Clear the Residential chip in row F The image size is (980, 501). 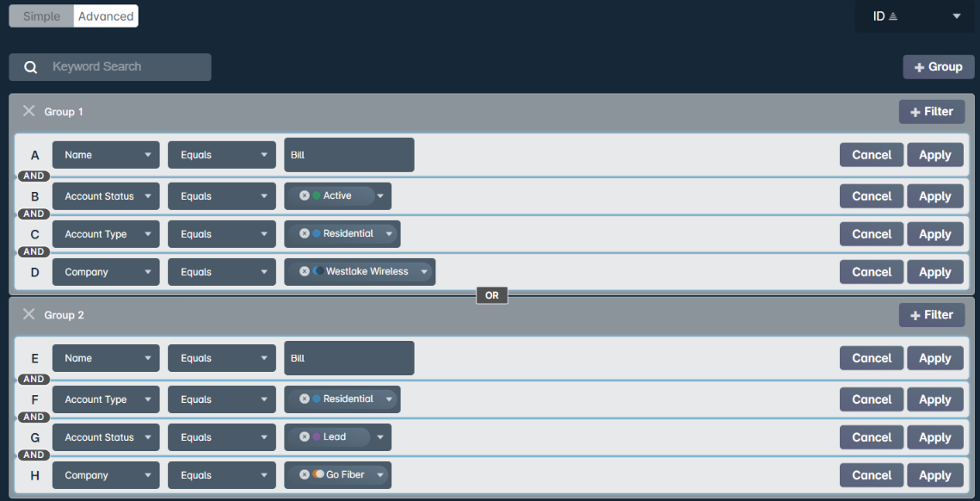pyautogui.click(x=305, y=399)
